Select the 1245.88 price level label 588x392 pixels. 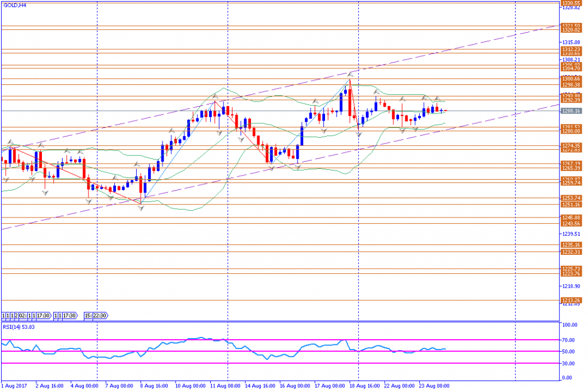tap(571, 218)
